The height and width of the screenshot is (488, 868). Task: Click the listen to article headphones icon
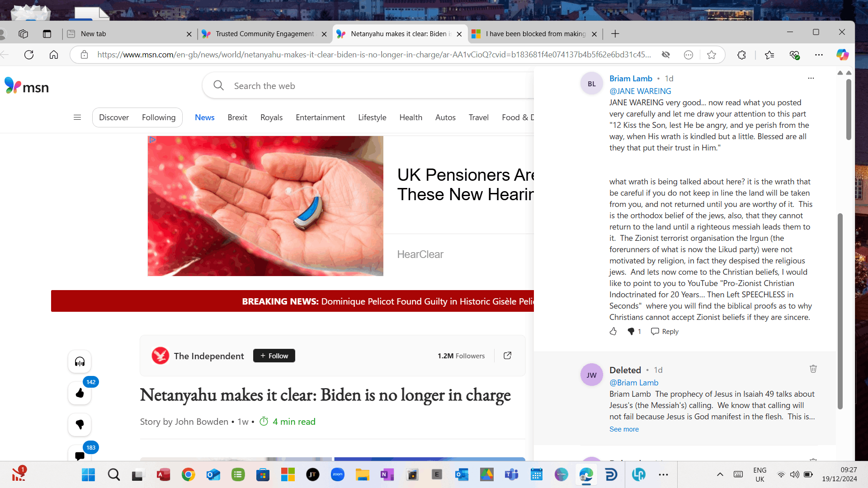80,361
